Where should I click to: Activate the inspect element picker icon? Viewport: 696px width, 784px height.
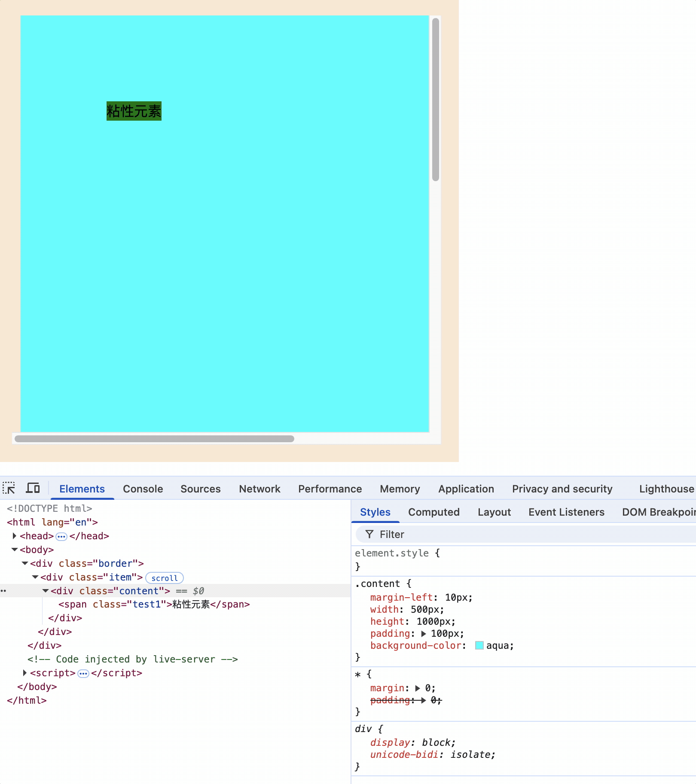9,488
